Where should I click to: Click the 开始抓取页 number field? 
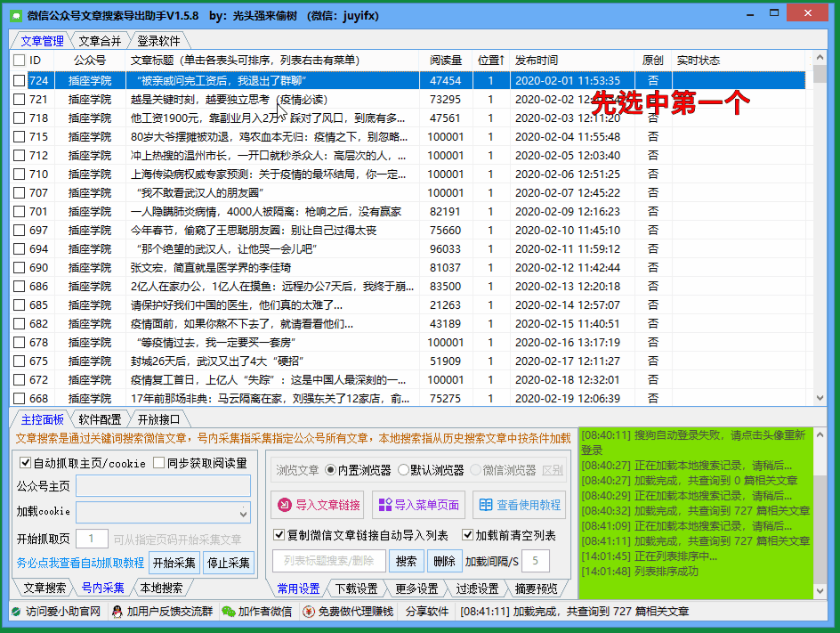point(92,539)
